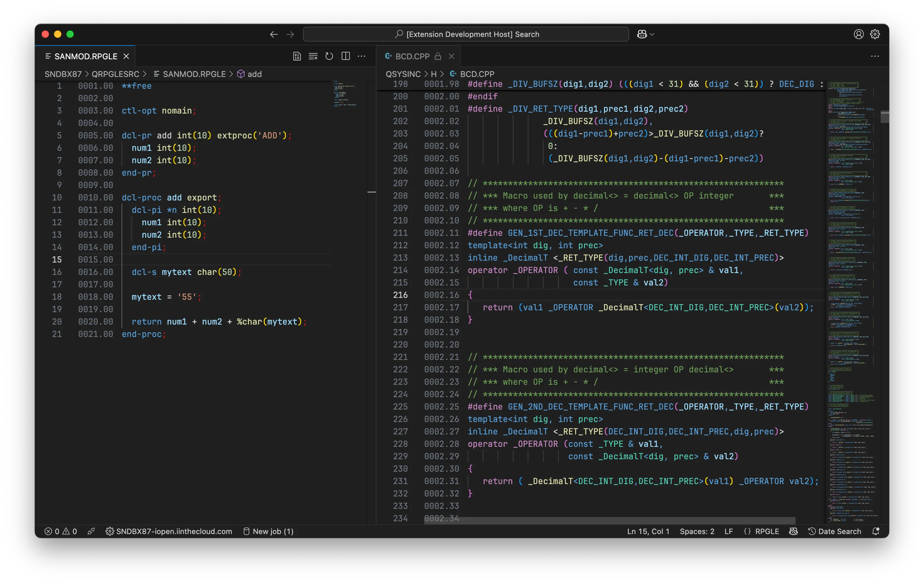Click the Copilot status icon in status bar
This screenshot has width=924, height=584.
[x=793, y=531]
